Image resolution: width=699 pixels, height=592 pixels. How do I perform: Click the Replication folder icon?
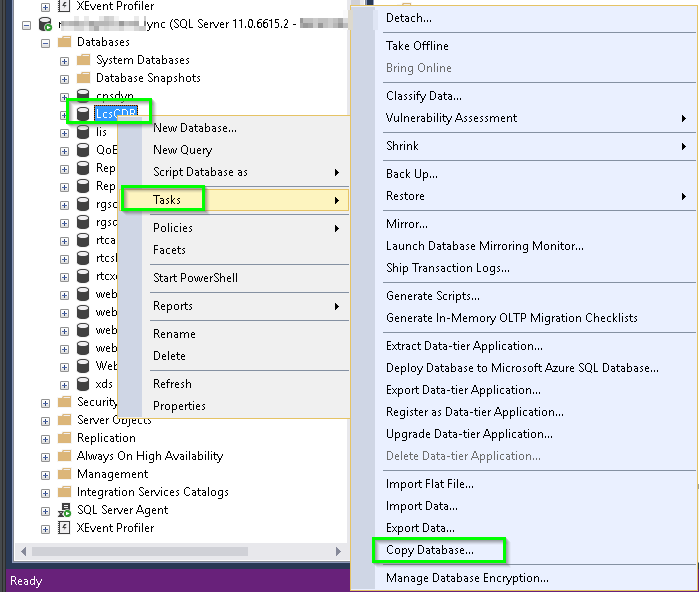click(x=65, y=438)
